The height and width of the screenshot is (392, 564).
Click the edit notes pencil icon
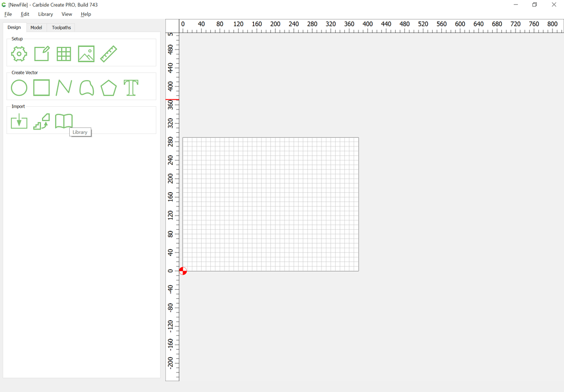tap(42, 54)
